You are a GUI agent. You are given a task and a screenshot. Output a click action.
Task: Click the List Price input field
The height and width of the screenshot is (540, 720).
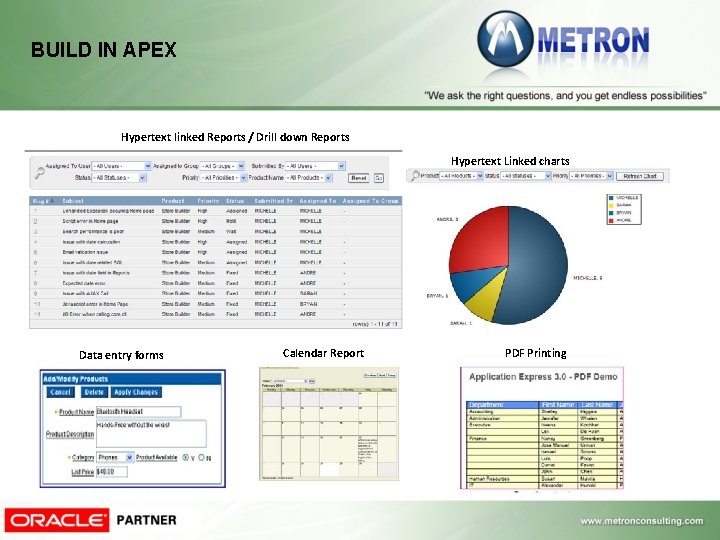pos(112,472)
